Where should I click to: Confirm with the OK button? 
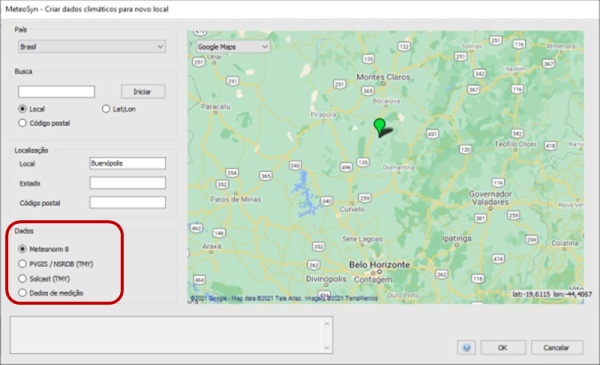click(503, 347)
